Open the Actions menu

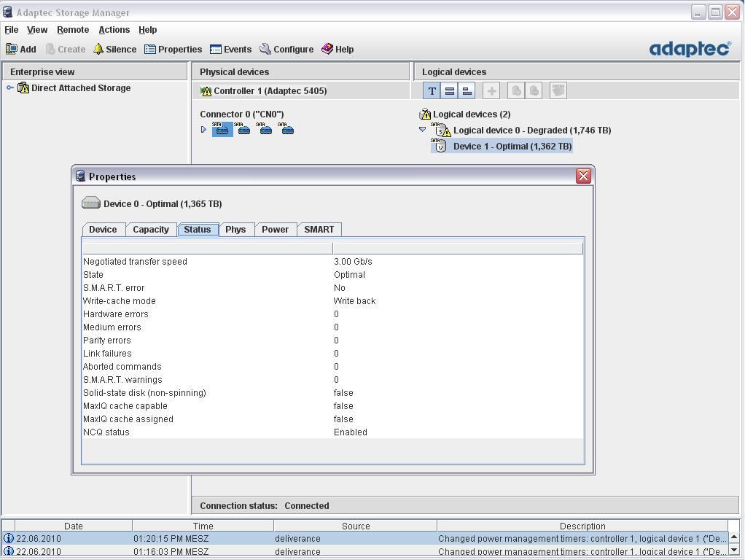114,29
